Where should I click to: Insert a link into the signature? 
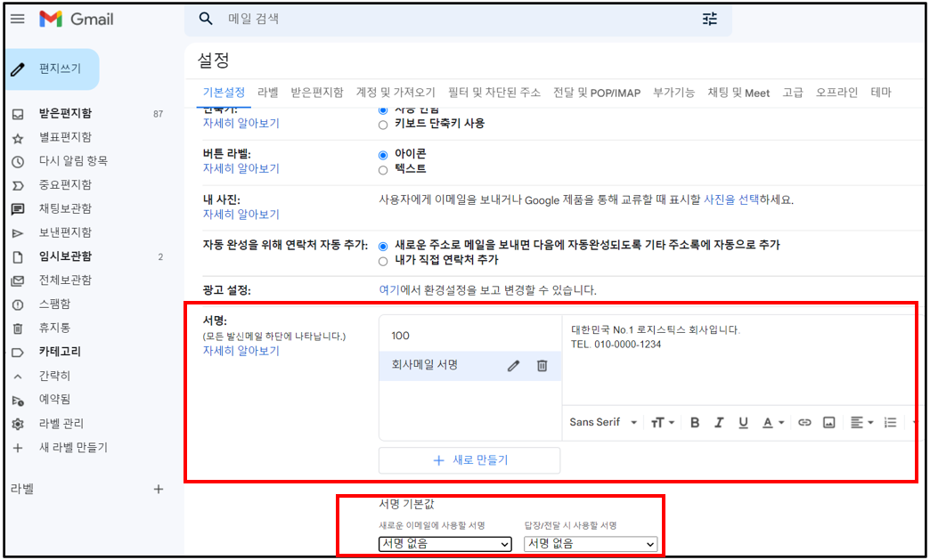pos(804,422)
